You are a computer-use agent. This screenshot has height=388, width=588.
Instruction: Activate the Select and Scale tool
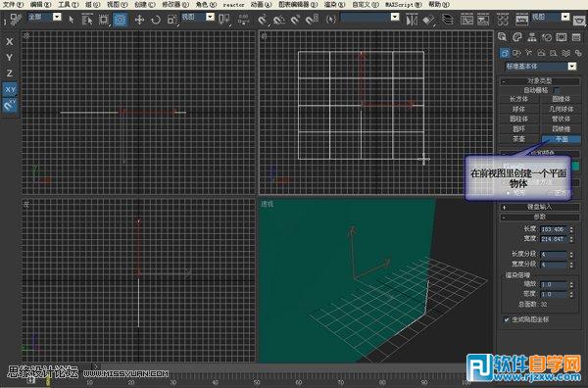coord(171,20)
